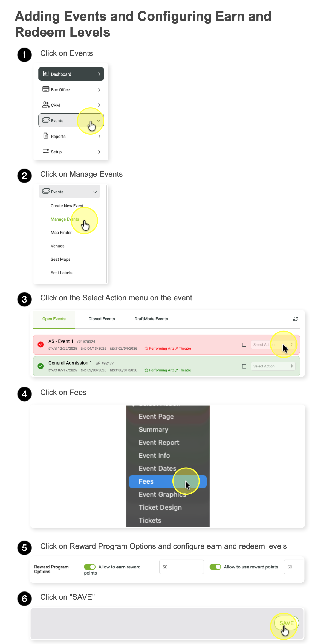Click the Setup sliders icon

(x=46, y=151)
